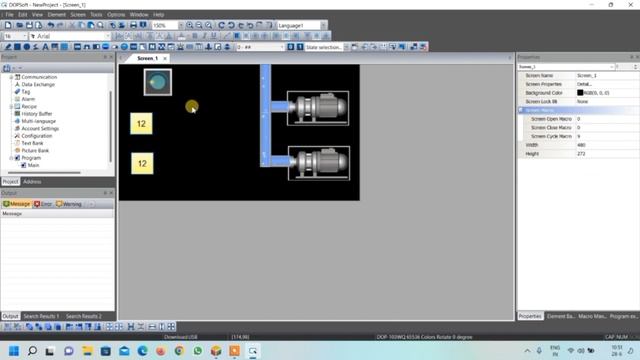Screen dimensions: 640x360
Task: Click the Zoom out magnifier icon
Action: point(199,25)
